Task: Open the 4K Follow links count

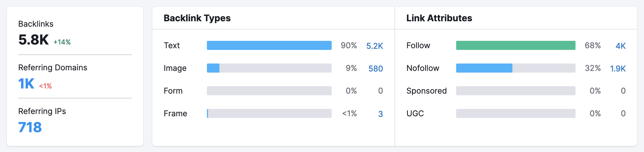Action: coord(620,46)
